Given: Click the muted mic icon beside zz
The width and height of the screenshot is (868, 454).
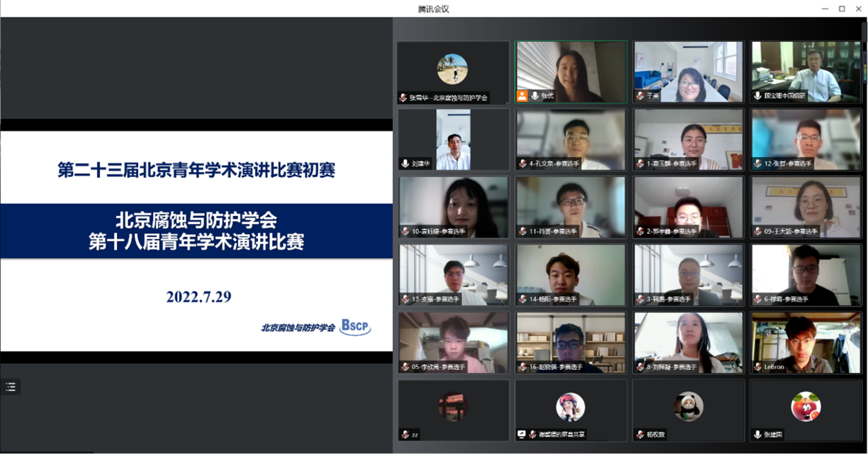Looking at the screenshot, I should 405,435.
